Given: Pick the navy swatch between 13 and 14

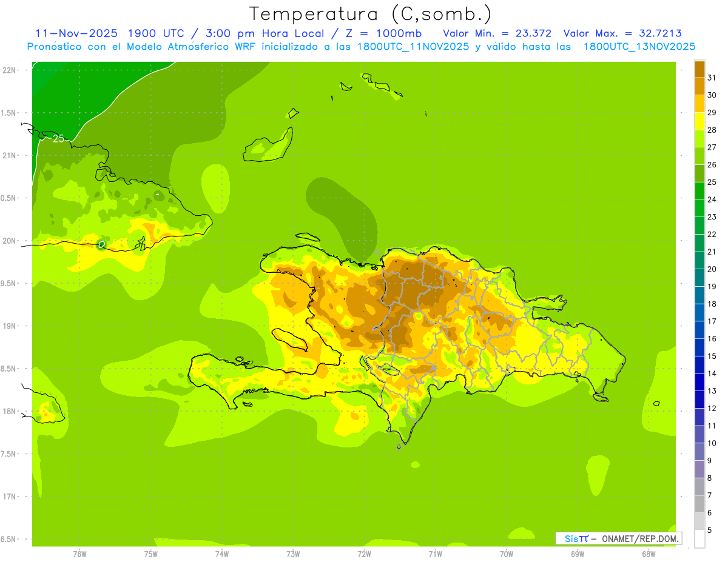Looking at the screenshot, I should click(x=699, y=383).
